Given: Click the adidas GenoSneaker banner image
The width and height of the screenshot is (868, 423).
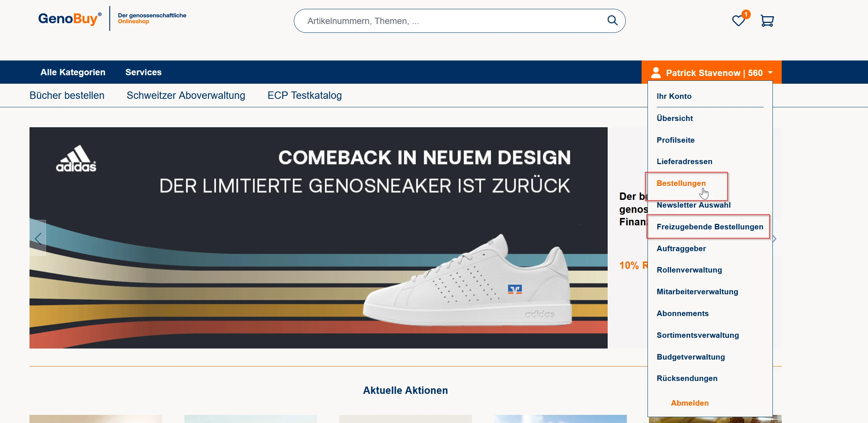Looking at the screenshot, I should (x=318, y=238).
